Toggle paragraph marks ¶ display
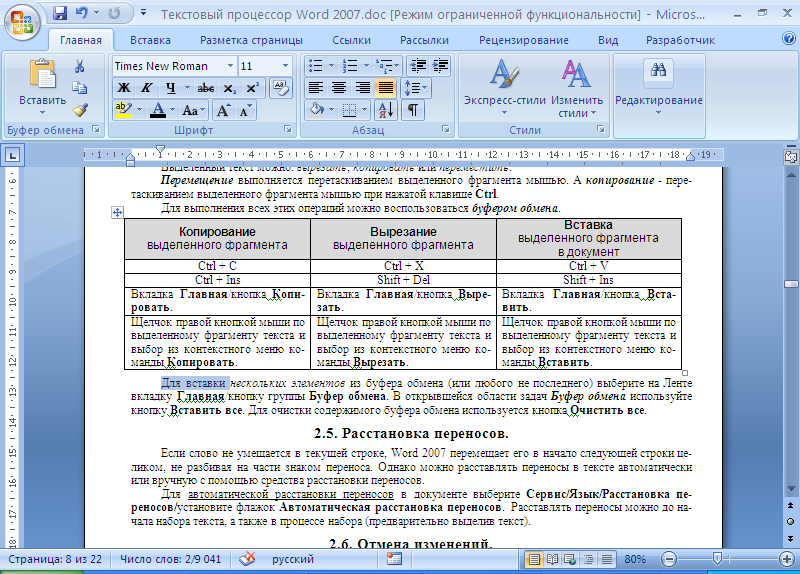This screenshot has height=574, width=800. (x=412, y=109)
